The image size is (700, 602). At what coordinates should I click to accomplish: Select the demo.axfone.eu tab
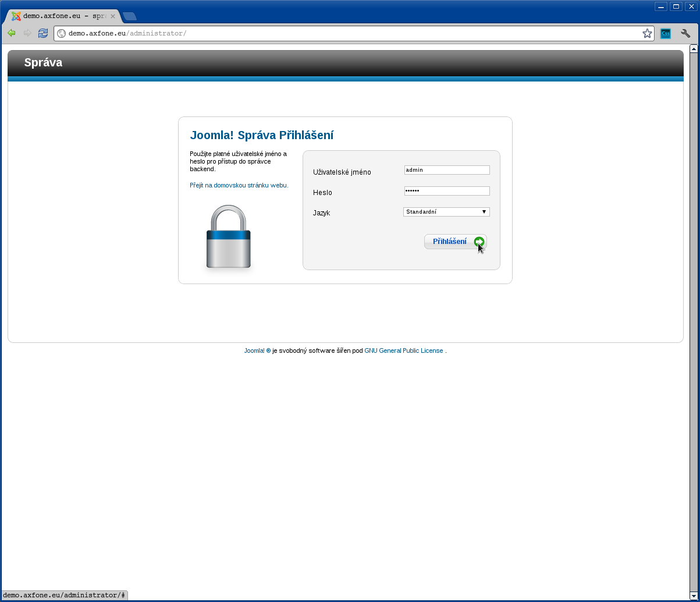coord(63,16)
